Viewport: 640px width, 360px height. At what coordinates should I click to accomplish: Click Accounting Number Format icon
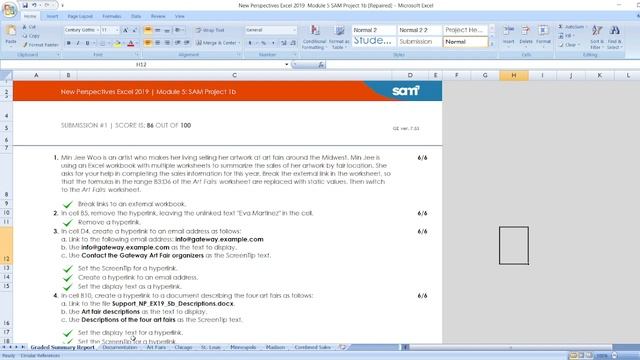250,43
